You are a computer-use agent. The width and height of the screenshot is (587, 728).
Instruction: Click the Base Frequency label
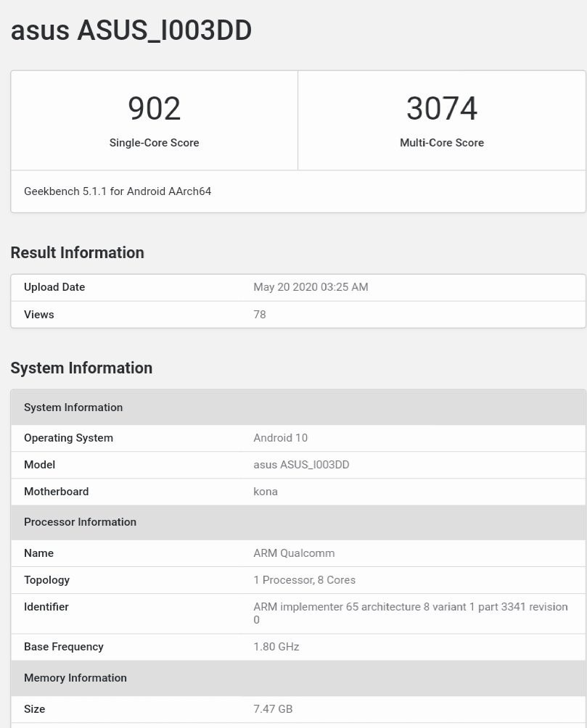[64, 647]
